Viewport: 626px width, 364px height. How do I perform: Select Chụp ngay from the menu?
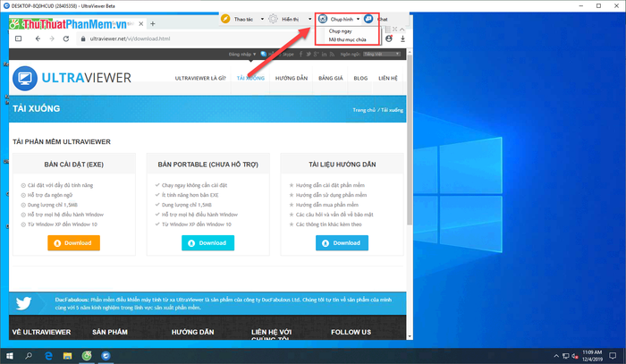coord(341,30)
